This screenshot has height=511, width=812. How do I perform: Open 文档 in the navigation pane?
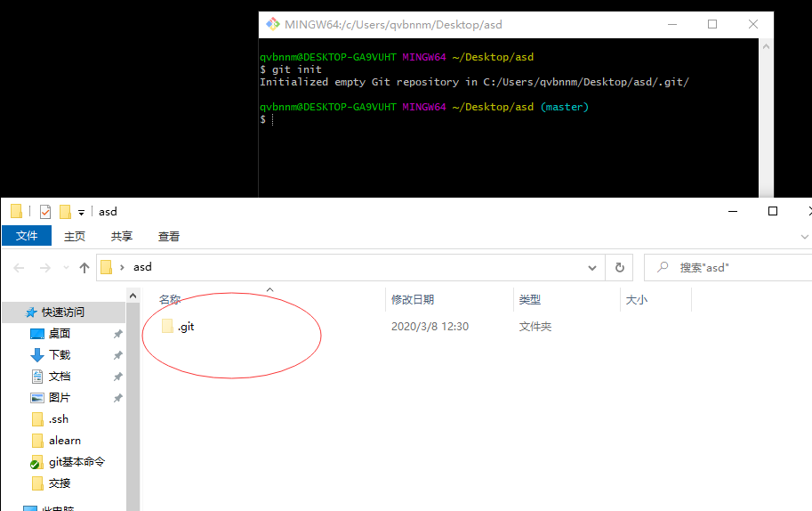[60, 377]
